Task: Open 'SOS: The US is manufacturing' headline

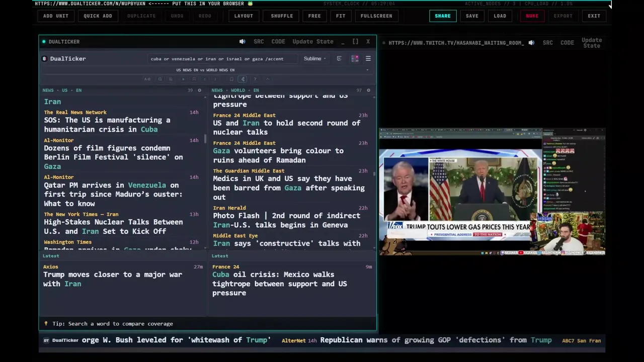Action: (x=107, y=125)
